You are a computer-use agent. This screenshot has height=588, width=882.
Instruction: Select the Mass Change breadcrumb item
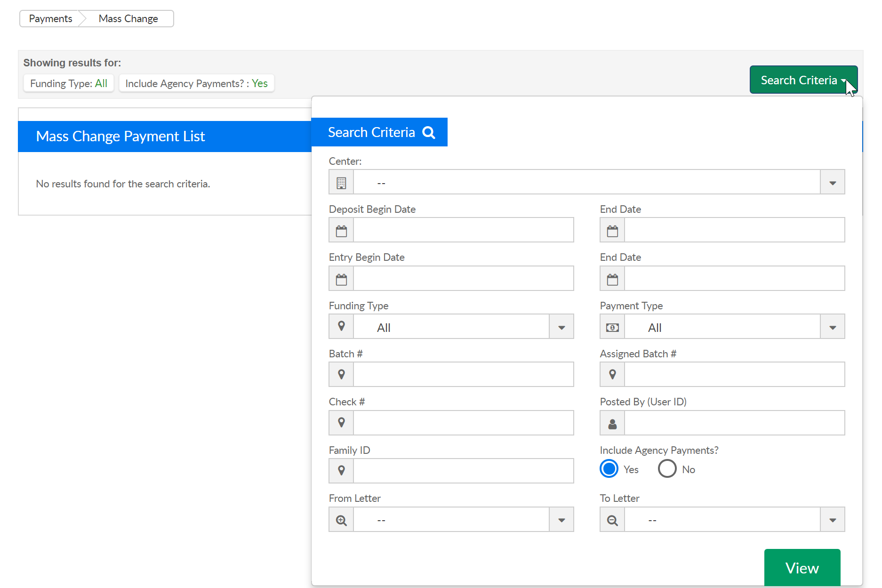(x=128, y=19)
